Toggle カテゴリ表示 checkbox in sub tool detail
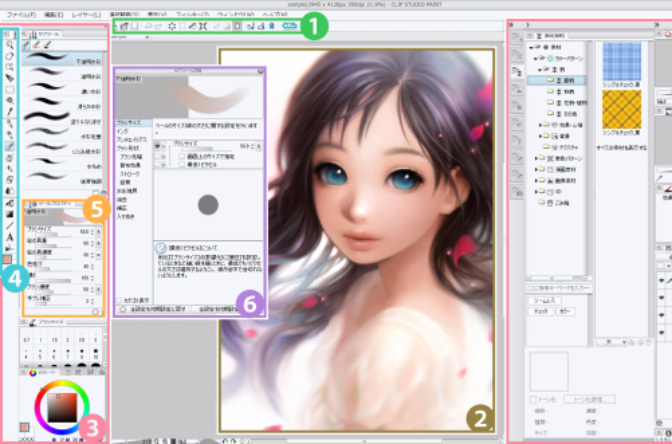This screenshot has width=672, height=444. pyautogui.click(x=119, y=301)
